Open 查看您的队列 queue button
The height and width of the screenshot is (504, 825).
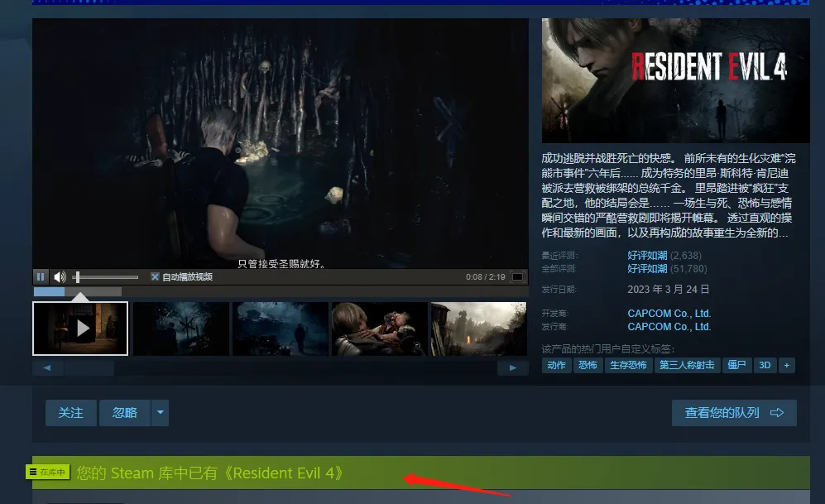point(733,412)
